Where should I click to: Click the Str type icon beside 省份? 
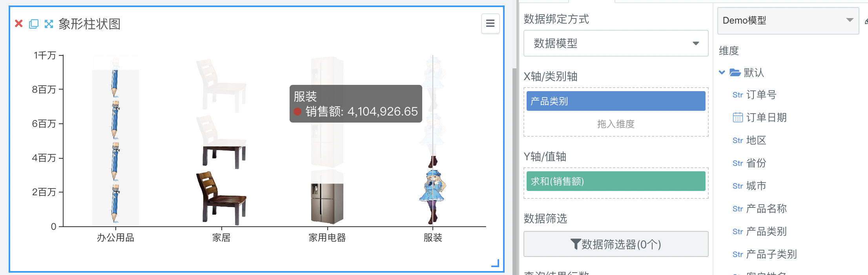[738, 163]
